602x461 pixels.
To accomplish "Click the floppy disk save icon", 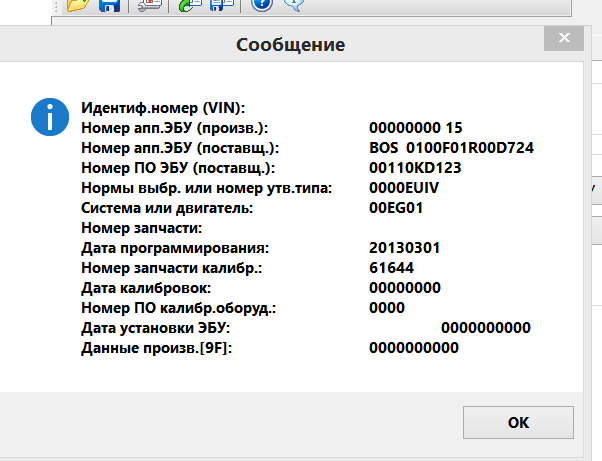I will [109, 5].
